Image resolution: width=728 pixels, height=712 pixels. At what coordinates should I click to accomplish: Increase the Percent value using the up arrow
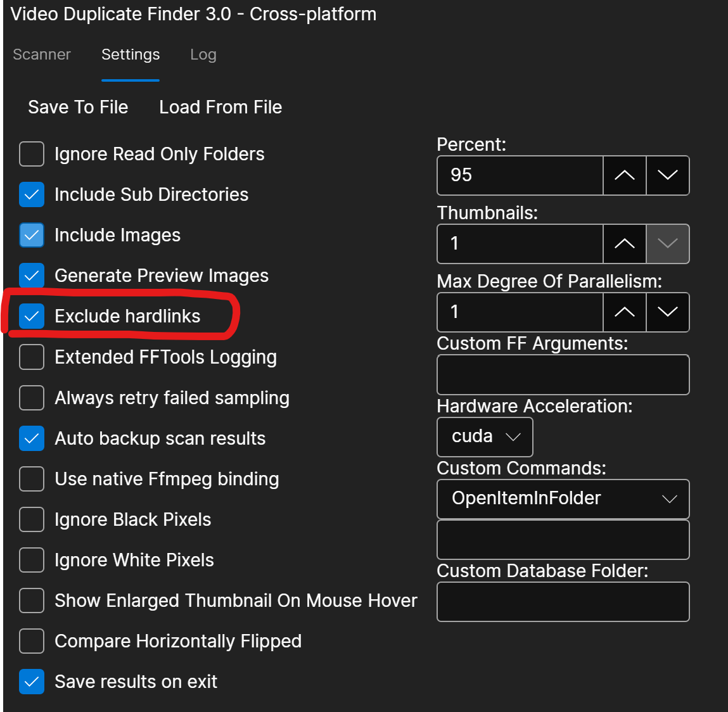point(623,175)
